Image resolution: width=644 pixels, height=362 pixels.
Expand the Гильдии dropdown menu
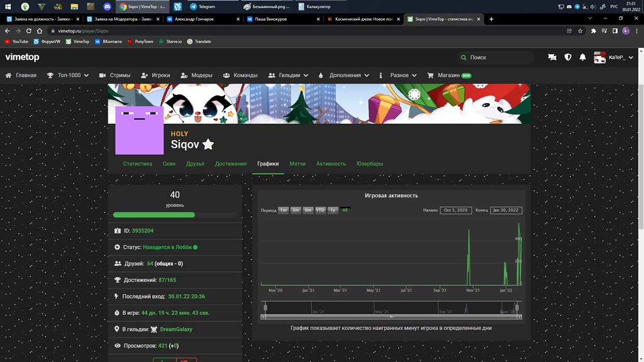pos(288,75)
